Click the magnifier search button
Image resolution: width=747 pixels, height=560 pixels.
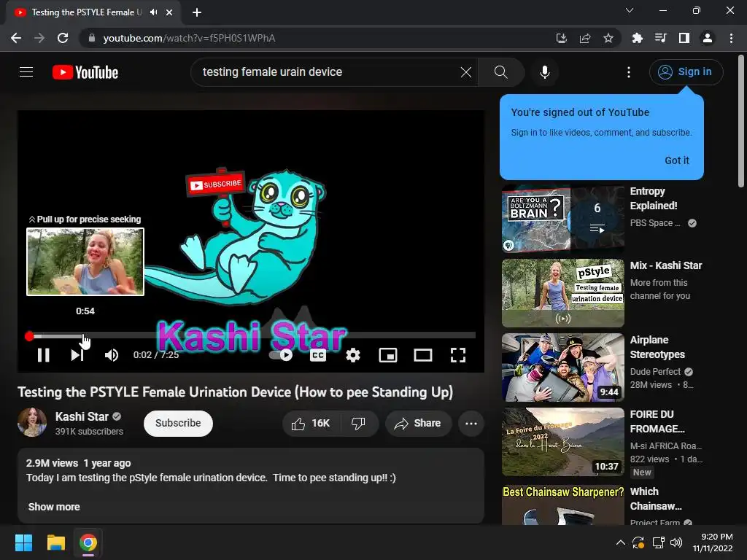pos(500,72)
